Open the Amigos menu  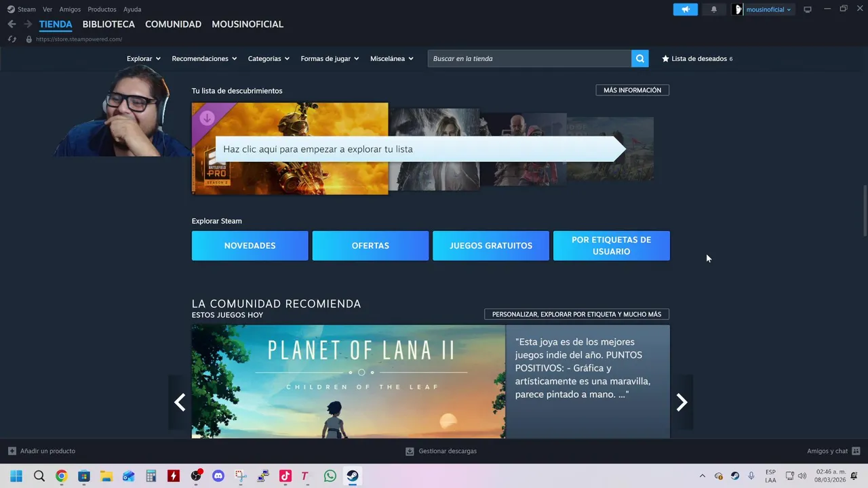(x=70, y=9)
